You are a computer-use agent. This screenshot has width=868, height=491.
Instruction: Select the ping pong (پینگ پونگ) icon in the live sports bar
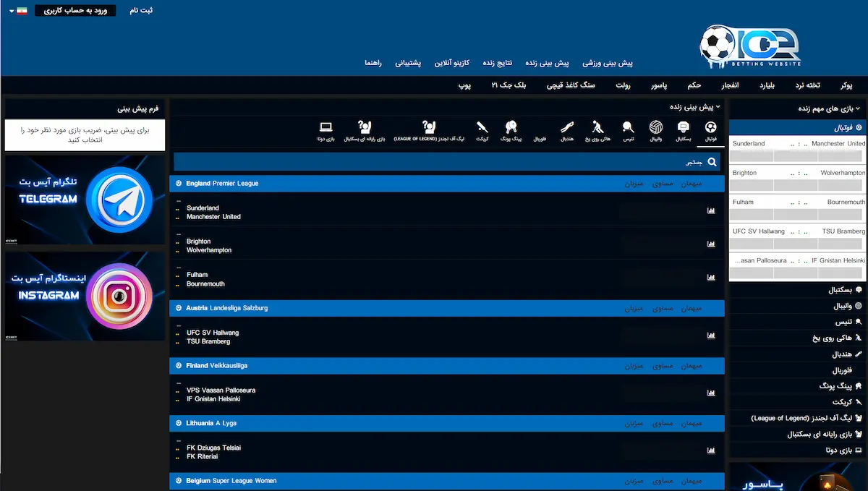[511, 127]
